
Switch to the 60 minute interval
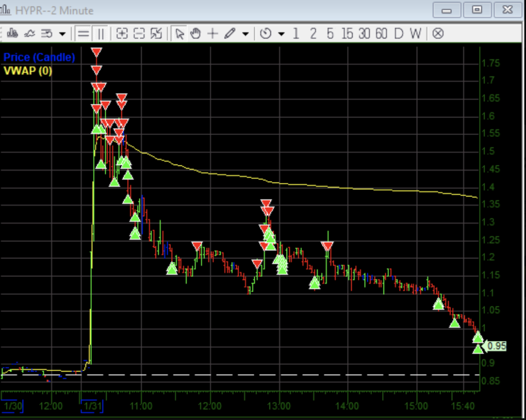point(382,33)
